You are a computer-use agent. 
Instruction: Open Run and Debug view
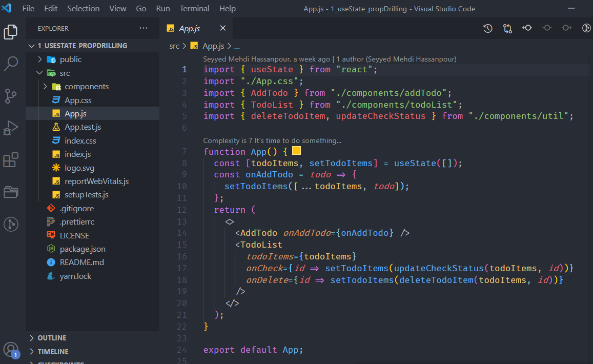point(11,128)
